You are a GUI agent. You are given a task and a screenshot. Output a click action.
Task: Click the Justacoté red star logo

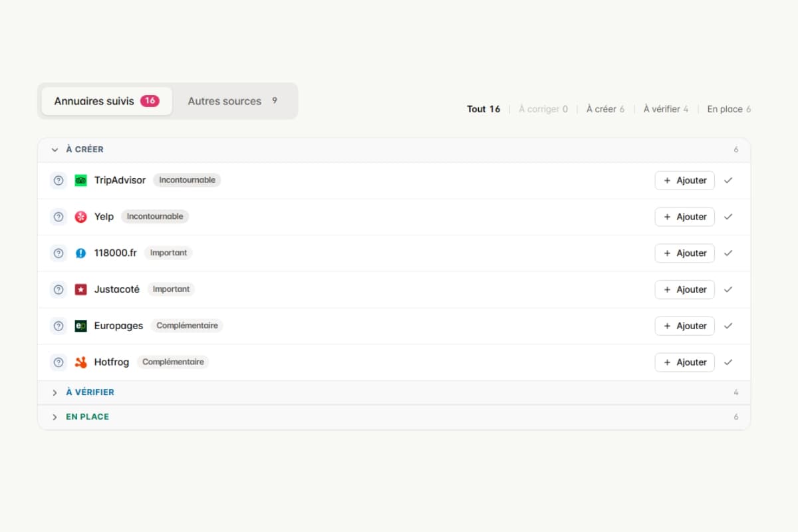tap(80, 289)
